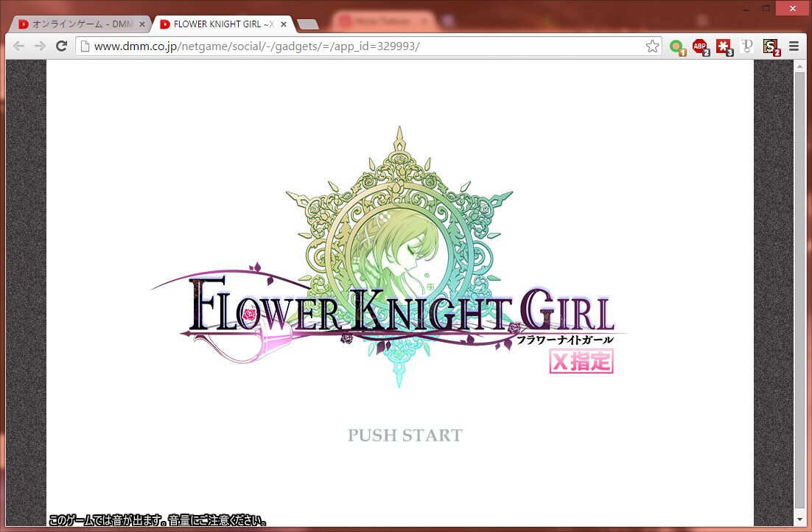Open the red asterisk extension icon
Screen dimensions: 812x532
coord(724,47)
